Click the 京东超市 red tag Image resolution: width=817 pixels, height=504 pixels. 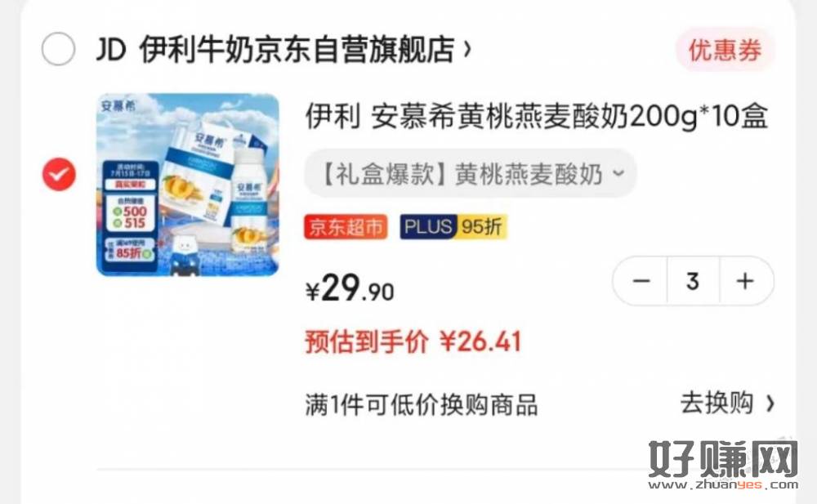(x=346, y=227)
